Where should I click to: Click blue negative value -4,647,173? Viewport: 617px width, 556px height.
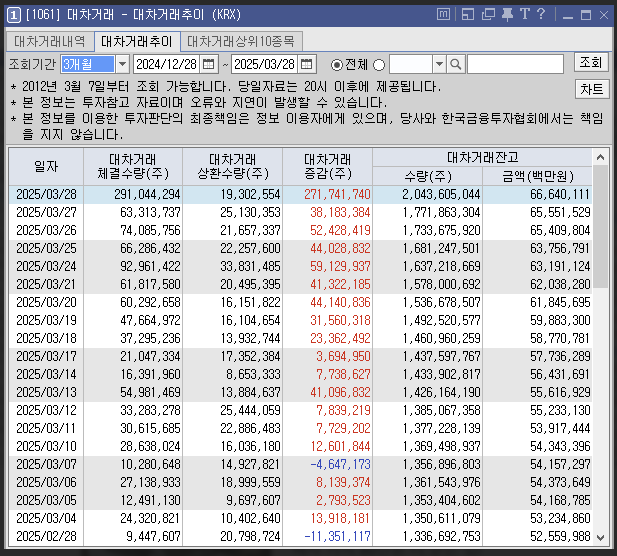[340, 465]
